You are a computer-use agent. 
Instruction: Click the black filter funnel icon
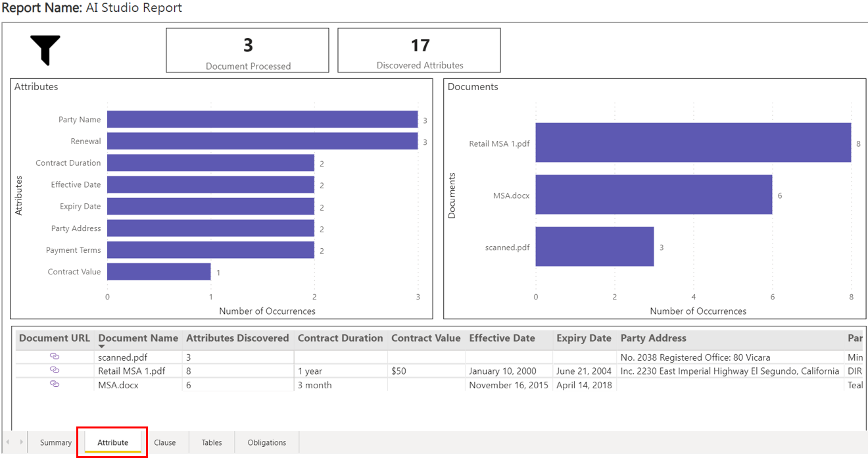pos(45,50)
